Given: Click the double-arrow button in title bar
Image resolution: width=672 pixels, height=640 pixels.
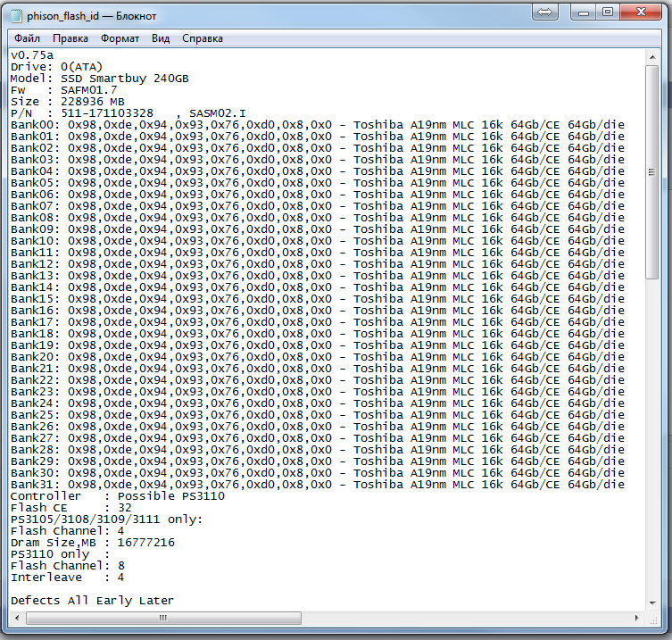Looking at the screenshot, I should (544, 12).
